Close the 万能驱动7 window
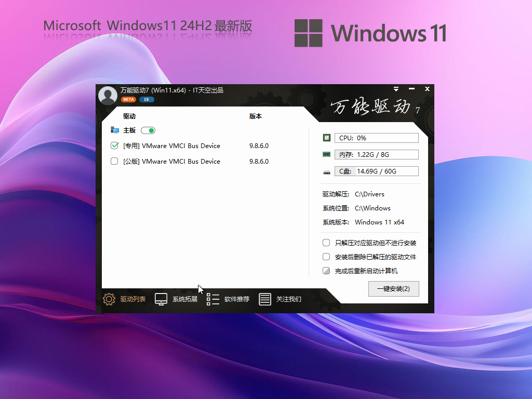The image size is (532, 399). pos(427,89)
